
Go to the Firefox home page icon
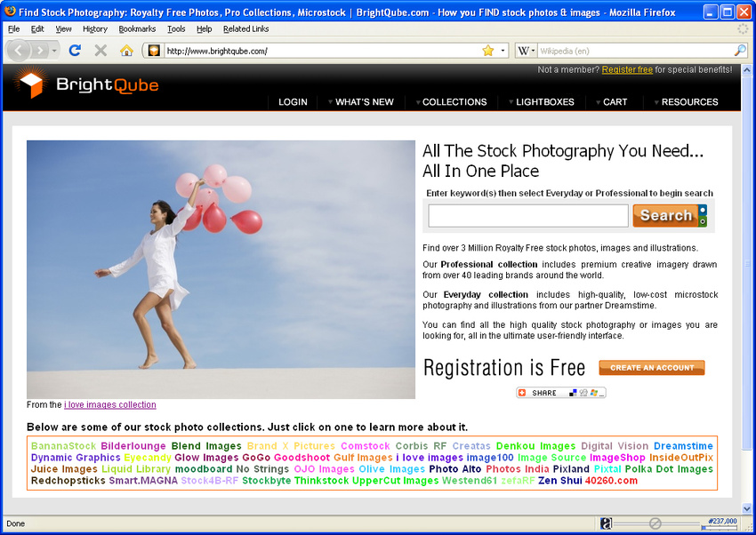tap(126, 50)
